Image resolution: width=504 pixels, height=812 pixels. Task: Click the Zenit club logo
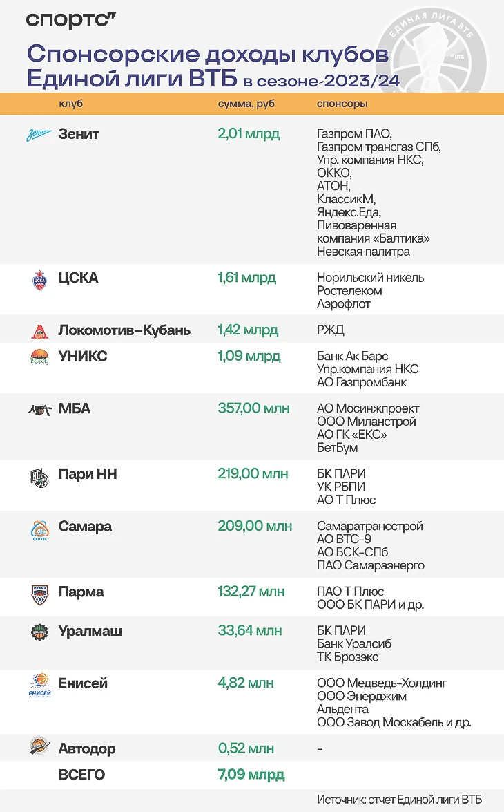pos(39,135)
